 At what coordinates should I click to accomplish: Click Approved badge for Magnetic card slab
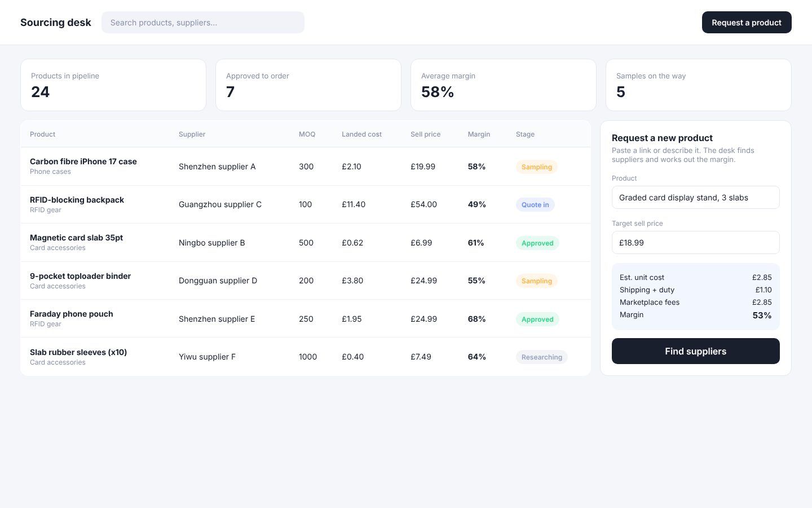537,243
